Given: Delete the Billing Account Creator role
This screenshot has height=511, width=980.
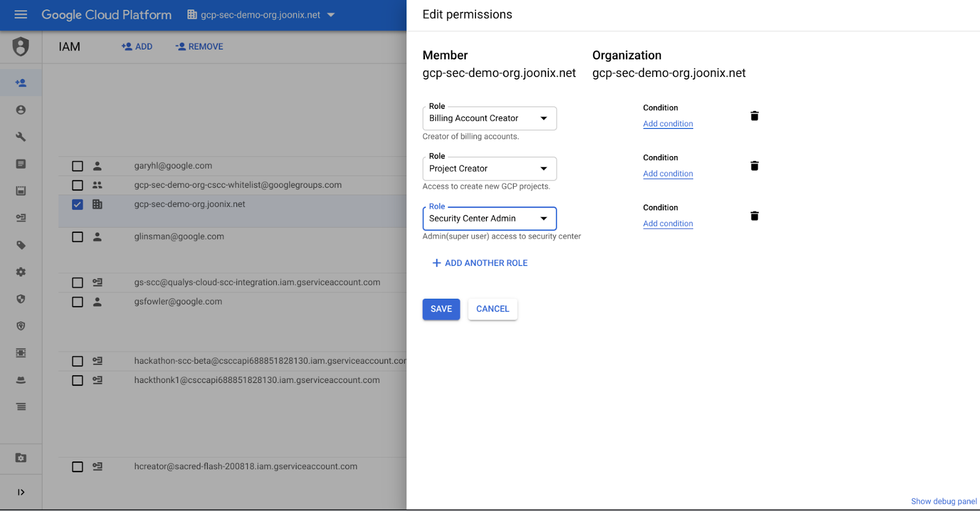Looking at the screenshot, I should click(x=754, y=116).
